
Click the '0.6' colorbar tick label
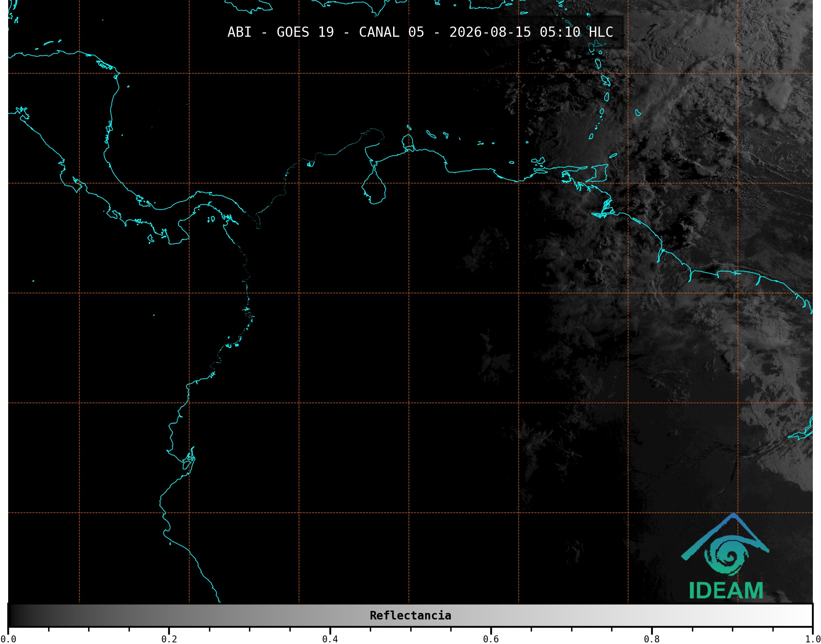(491, 639)
